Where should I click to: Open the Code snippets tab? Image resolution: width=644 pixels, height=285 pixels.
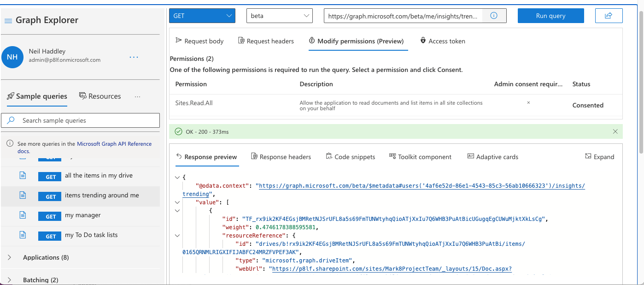[350, 157]
